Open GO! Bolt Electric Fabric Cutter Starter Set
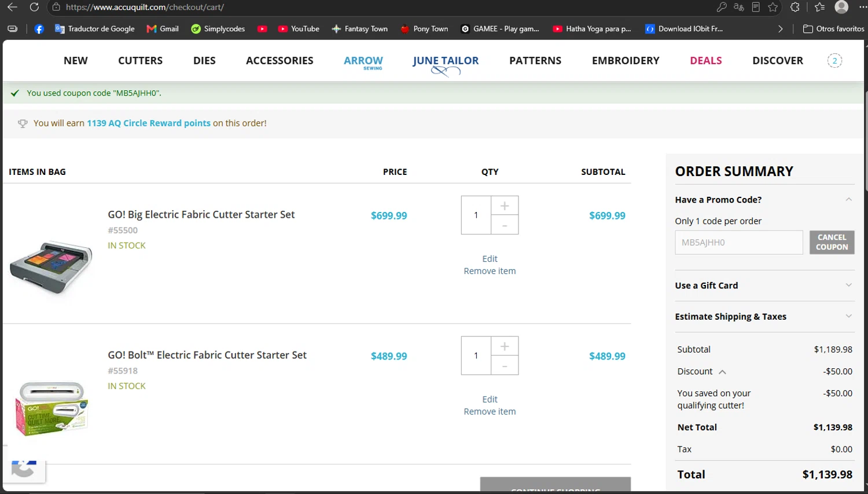 click(207, 355)
